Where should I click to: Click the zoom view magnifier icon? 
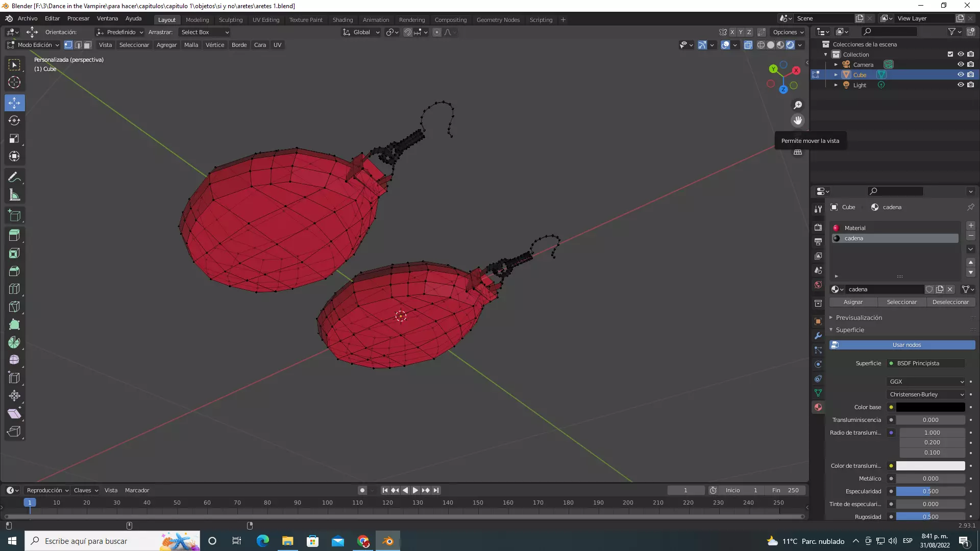pos(798,105)
